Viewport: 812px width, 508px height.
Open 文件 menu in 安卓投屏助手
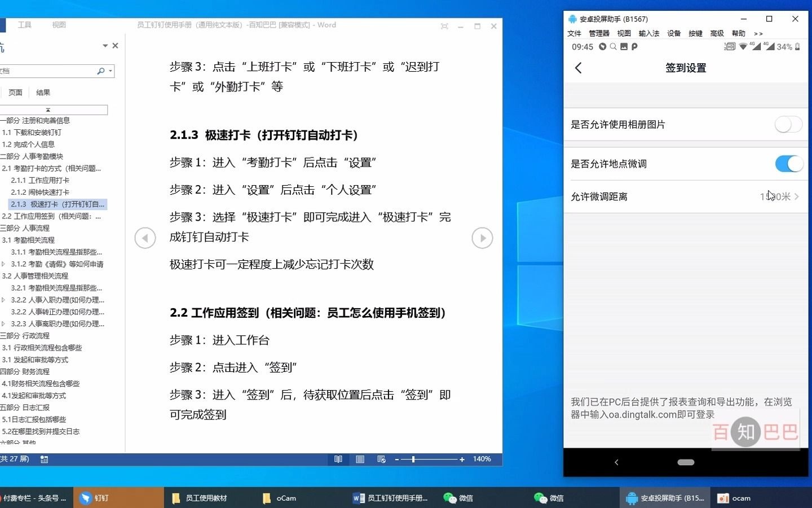tap(574, 34)
